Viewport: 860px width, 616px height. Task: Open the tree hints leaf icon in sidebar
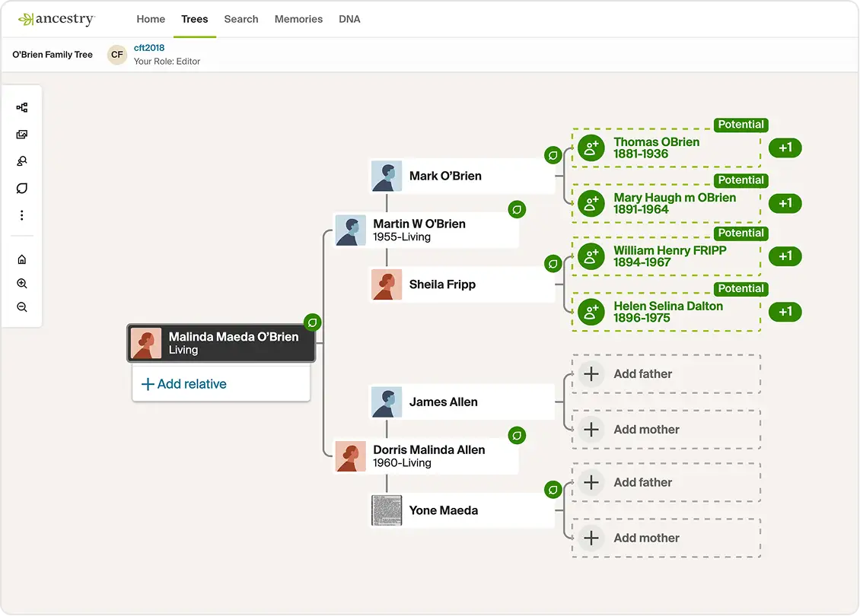22,188
